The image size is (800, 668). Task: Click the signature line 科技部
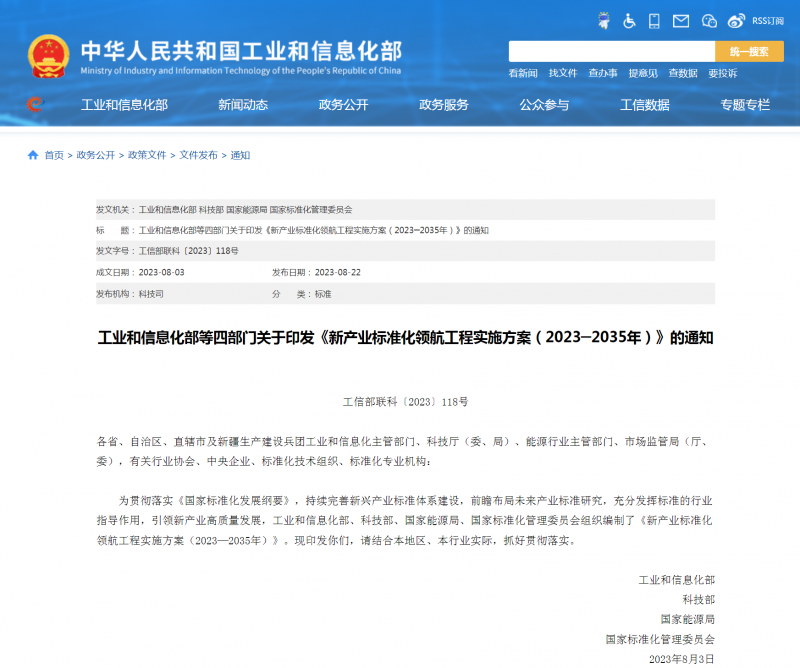[699, 600]
